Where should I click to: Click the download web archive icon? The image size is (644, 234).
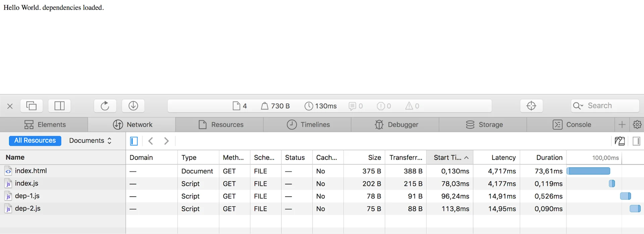133,106
